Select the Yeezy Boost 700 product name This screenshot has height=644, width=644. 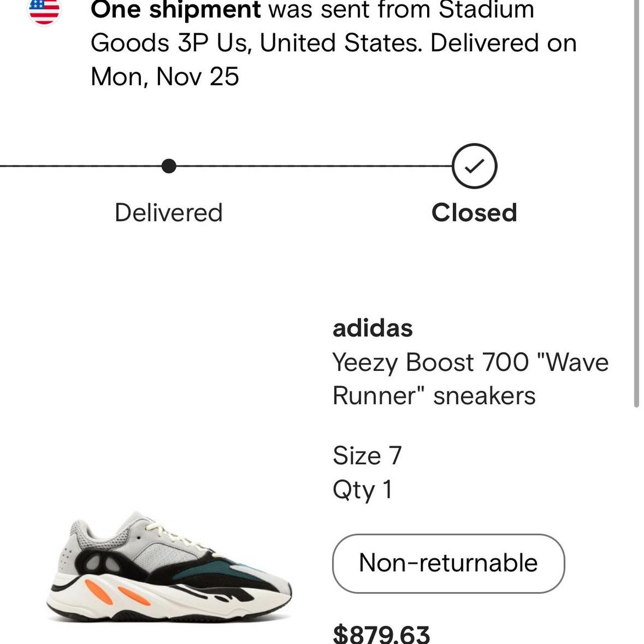(470, 362)
